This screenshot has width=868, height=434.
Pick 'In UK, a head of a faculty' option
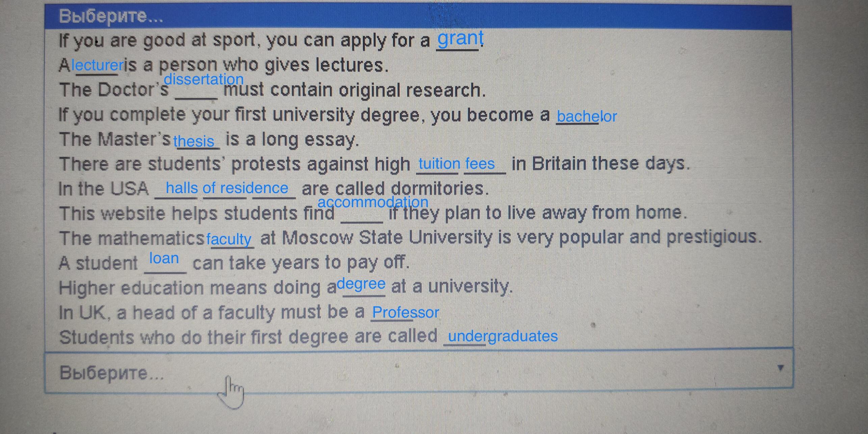(x=418, y=312)
